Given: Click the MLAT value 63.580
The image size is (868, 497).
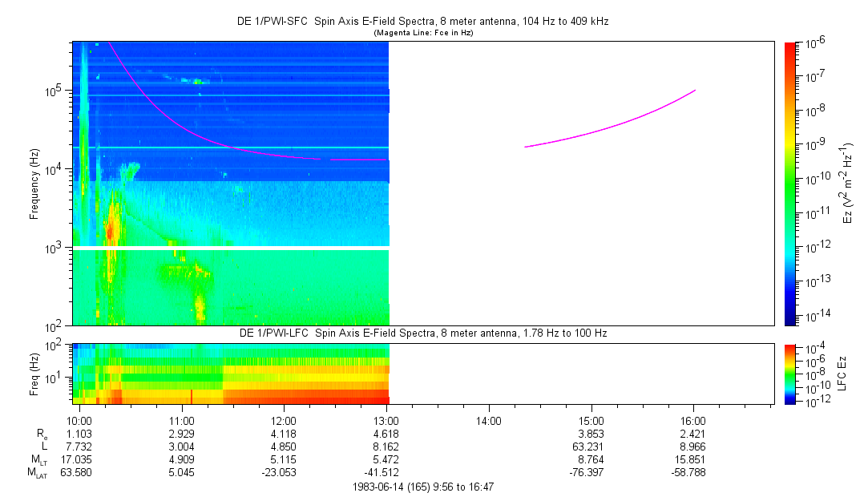Looking at the screenshot, I should coord(76,473).
